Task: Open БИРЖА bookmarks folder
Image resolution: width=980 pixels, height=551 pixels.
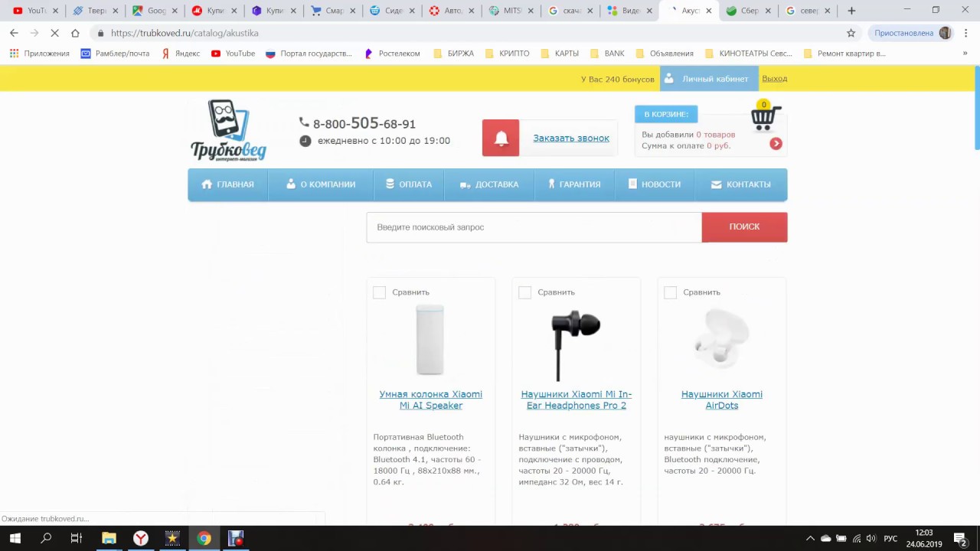Action: click(x=453, y=54)
